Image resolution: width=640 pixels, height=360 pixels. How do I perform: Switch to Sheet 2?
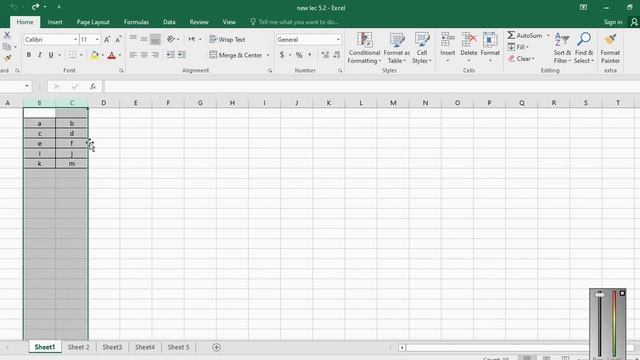click(x=78, y=347)
